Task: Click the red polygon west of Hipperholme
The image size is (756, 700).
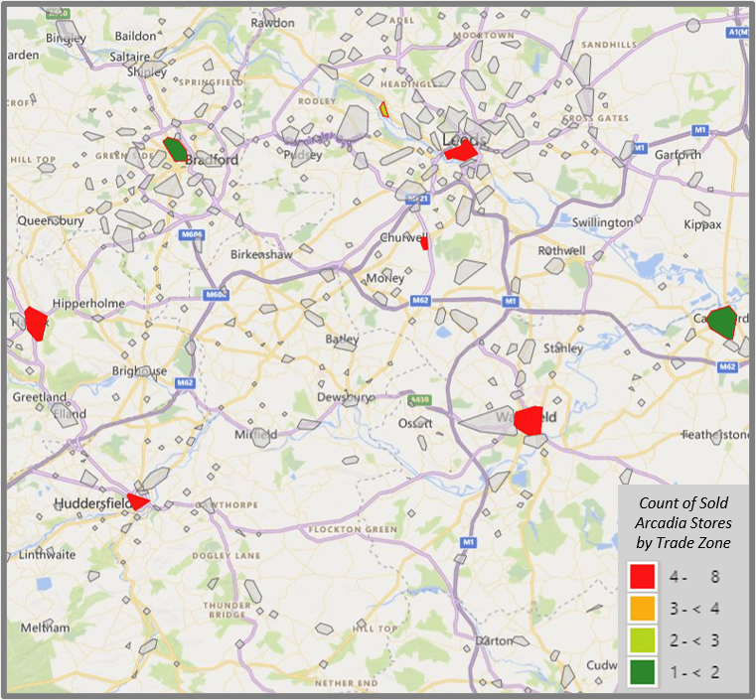Action: point(37,323)
